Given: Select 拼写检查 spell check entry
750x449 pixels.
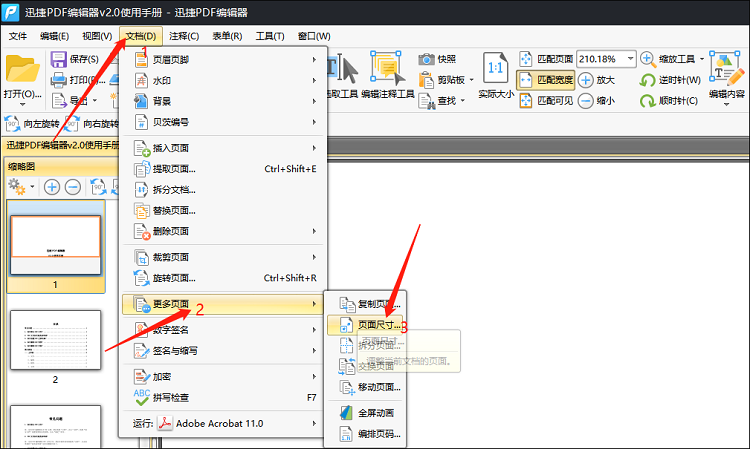Looking at the screenshot, I should pos(223,397).
